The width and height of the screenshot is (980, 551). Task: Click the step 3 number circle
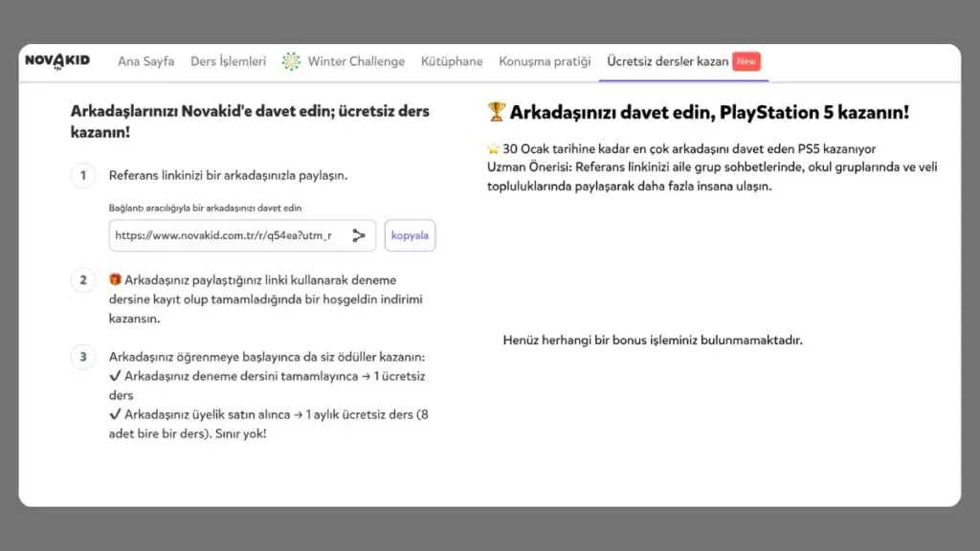[83, 357]
